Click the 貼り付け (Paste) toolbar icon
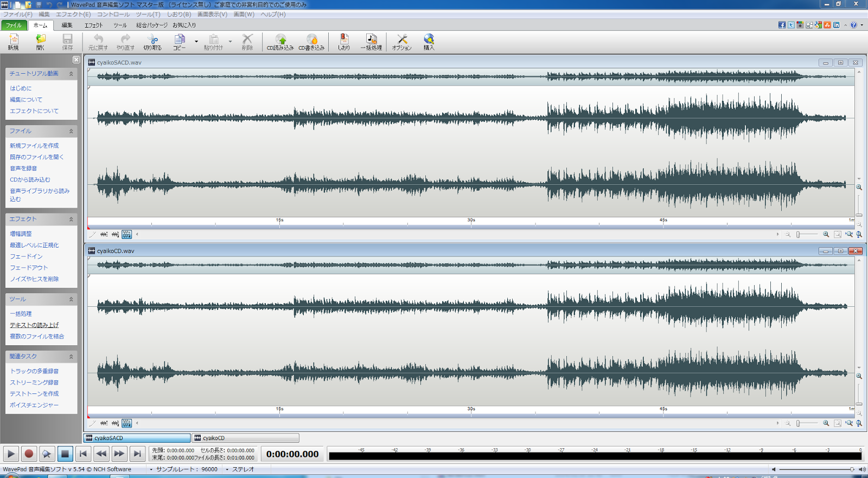This screenshot has height=478, width=868. 214,42
